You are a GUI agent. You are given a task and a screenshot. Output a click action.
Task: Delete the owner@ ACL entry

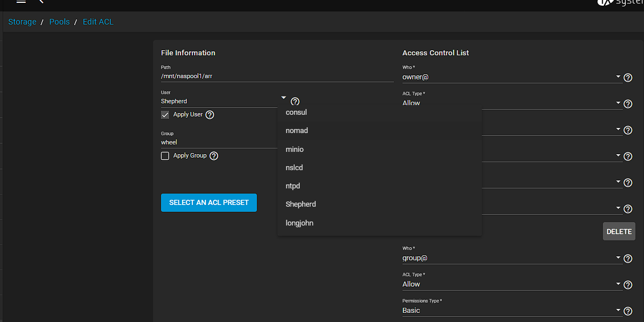(619, 232)
